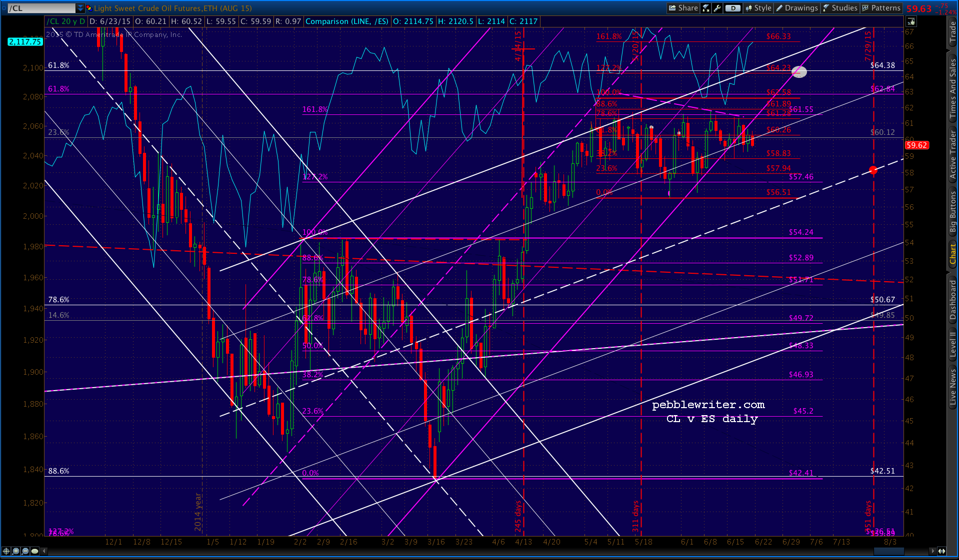Click the $46.93 magenta Fibonacci level label

pos(801,375)
